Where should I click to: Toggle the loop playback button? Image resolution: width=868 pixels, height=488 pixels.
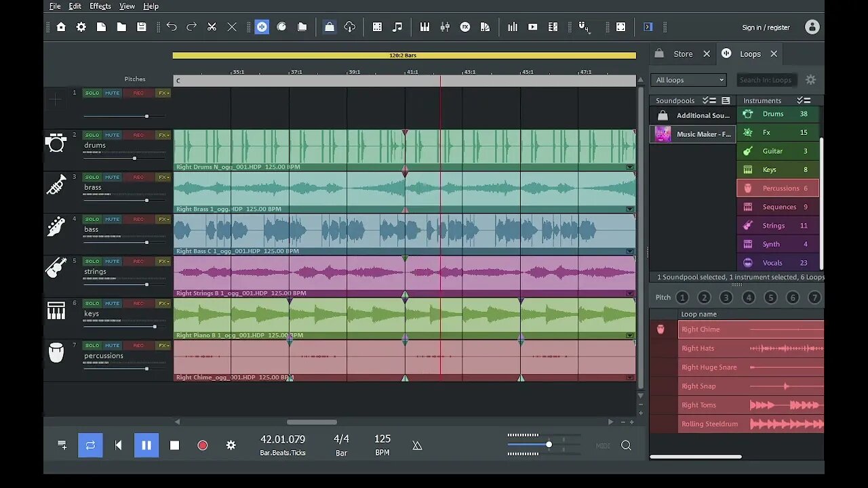[90, 445]
